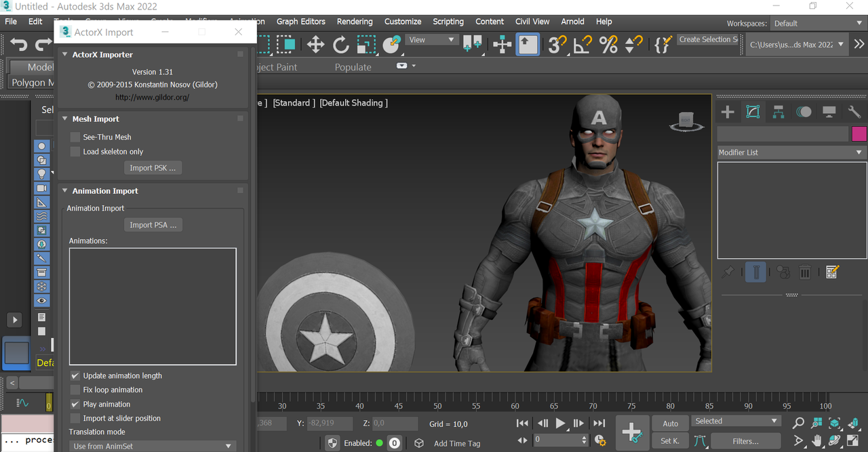Viewport: 868px width, 452px height.
Task: Click Remove Modifier trash icon
Action: (805, 272)
